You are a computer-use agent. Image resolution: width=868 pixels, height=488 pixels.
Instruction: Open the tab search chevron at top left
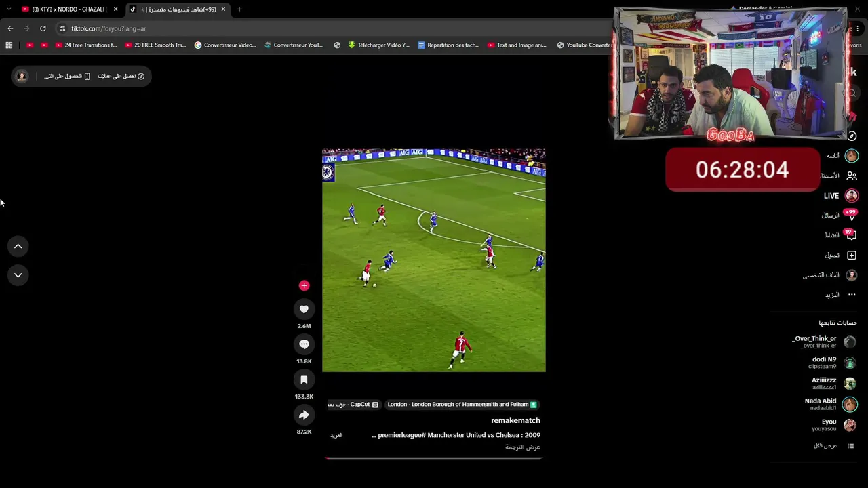[x=9, y=9]
